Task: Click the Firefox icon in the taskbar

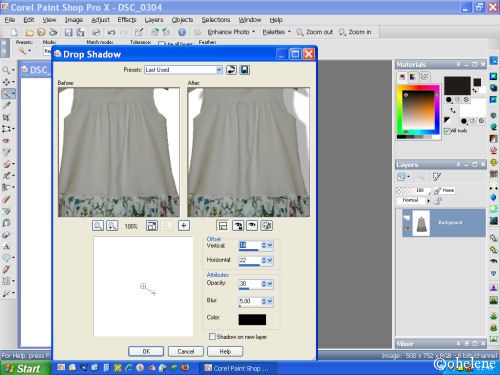Action: tap(186, 367)
